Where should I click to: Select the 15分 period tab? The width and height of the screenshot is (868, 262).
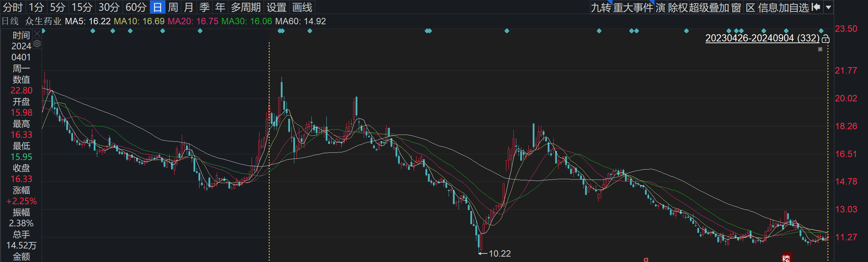(82, 7)
